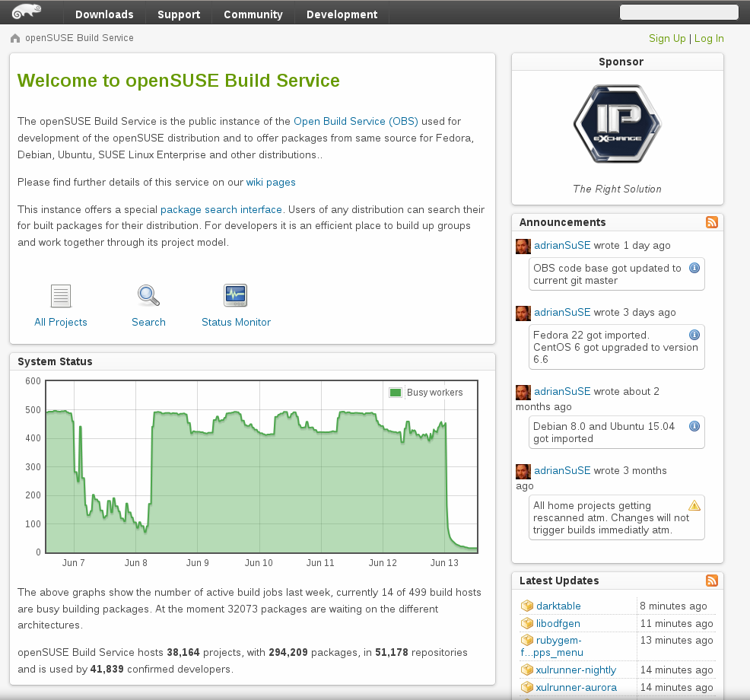Click package icon beside rubygem-f...pps_menu

tap(526, 640)
